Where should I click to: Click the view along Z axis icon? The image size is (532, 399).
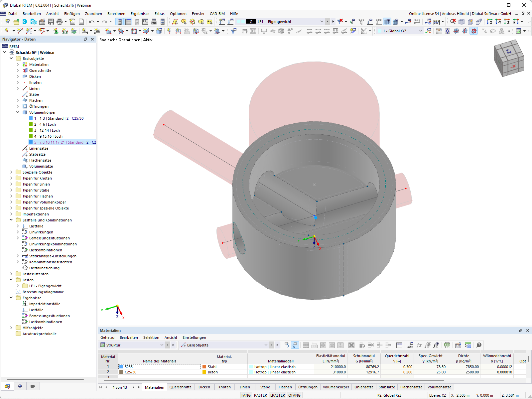[507, 22]
